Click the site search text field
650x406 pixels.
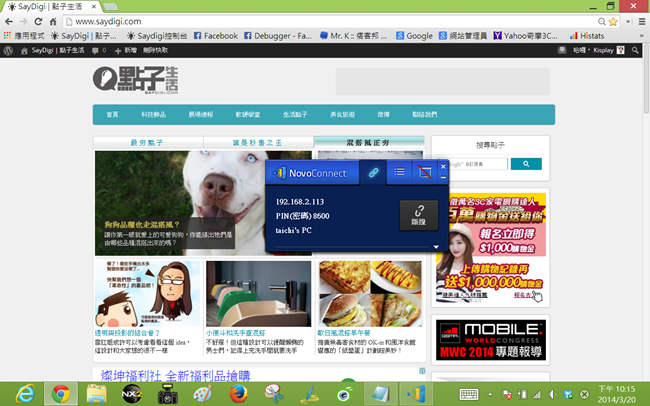click(478, 164)
